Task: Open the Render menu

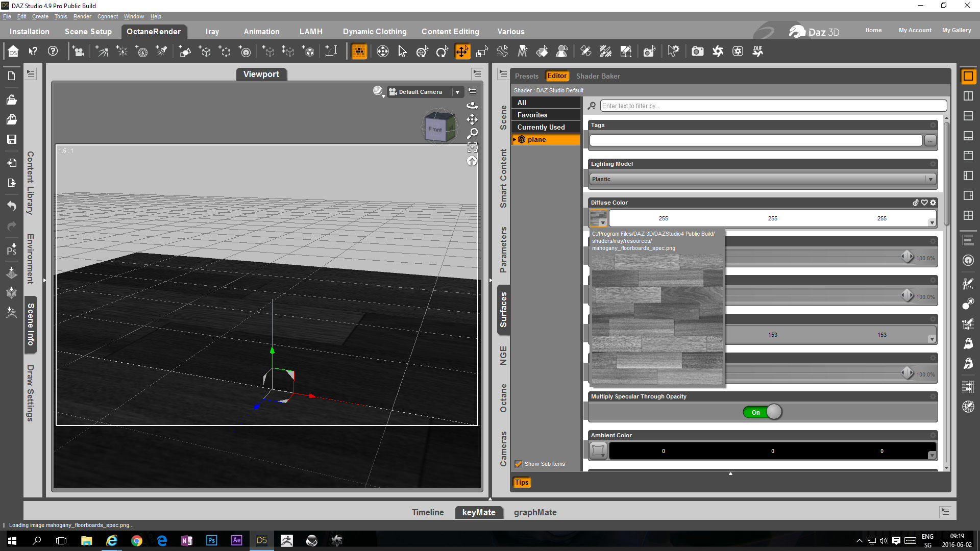Action: coord(82,16)
